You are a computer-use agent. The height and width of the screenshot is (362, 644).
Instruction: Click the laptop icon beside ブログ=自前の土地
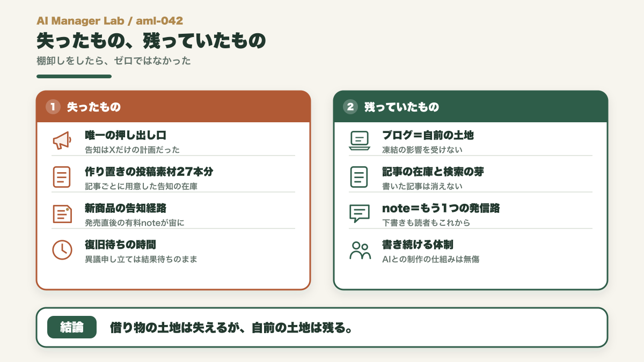tap(359, 141)
